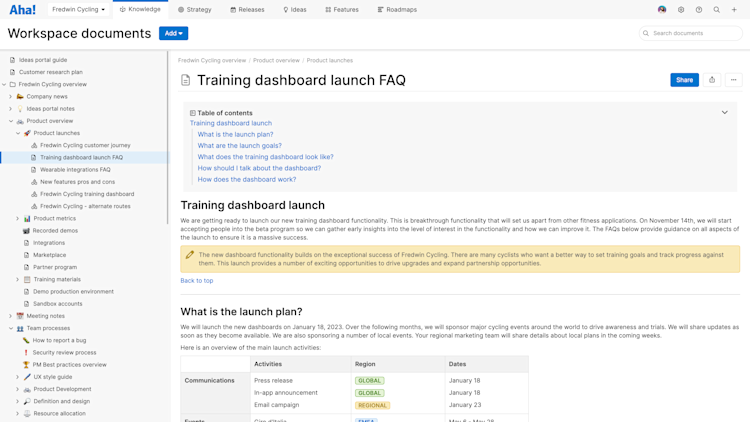Screen dimensions: 750x422
Task: Collapse the Product launches chevron
Action: pos(18,133)
